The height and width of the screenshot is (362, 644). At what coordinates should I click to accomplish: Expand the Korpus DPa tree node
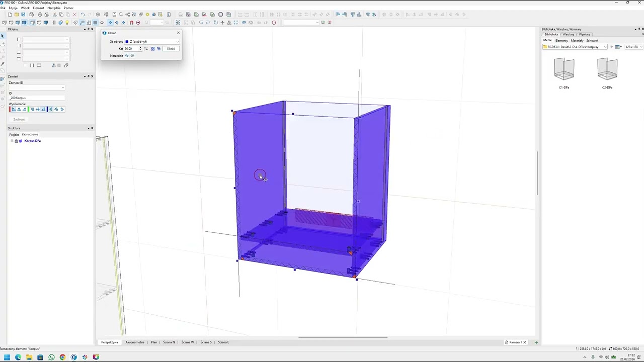pyautogui.click(x=12, y=141)
